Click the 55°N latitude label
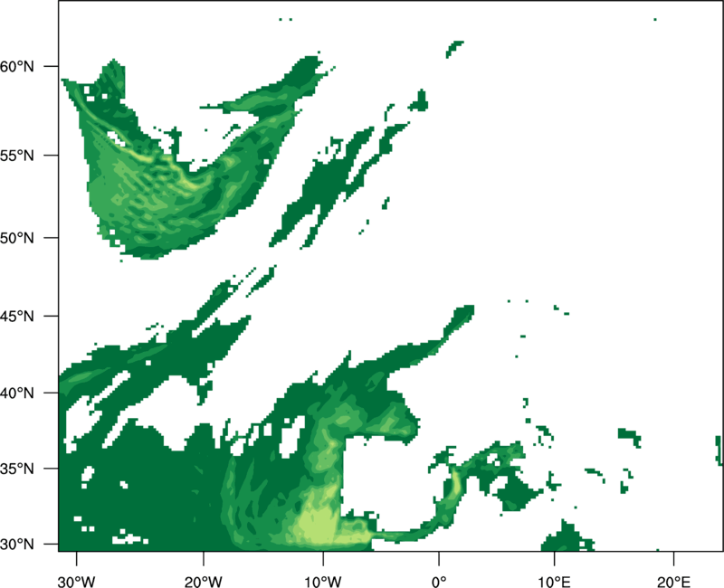Viewport: 724px width, 588px height. 17,156
